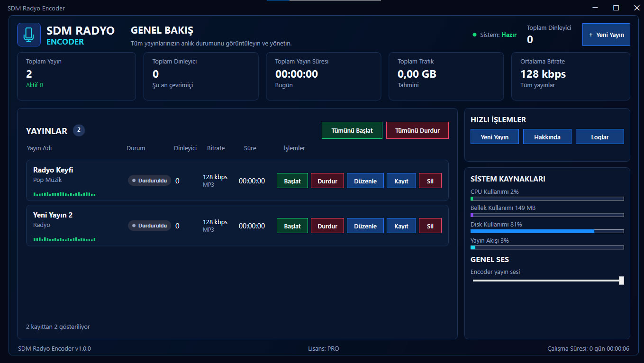Click the green system status dot

[x=474, y=35]
